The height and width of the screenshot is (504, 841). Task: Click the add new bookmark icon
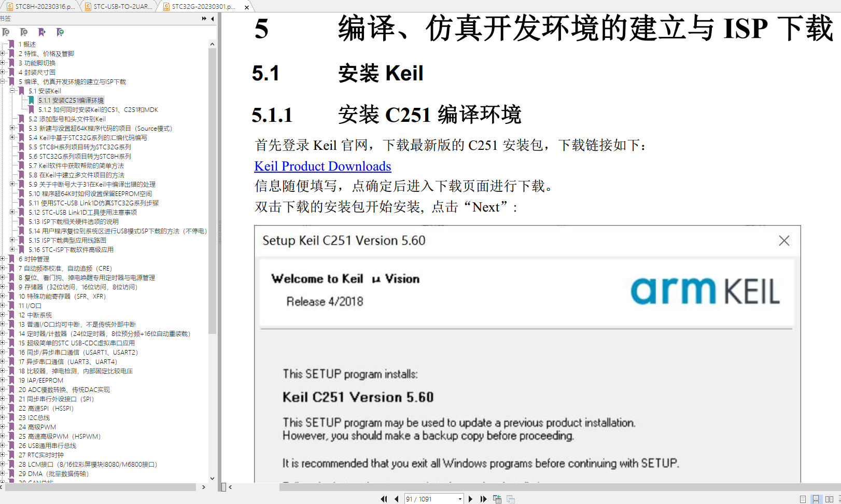tap(24, 32)
